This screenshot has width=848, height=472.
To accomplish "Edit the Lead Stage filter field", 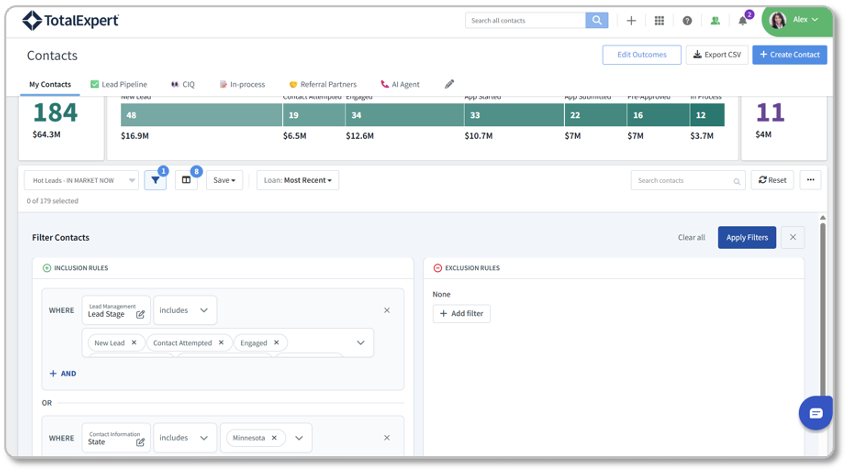I will [140, 314].
